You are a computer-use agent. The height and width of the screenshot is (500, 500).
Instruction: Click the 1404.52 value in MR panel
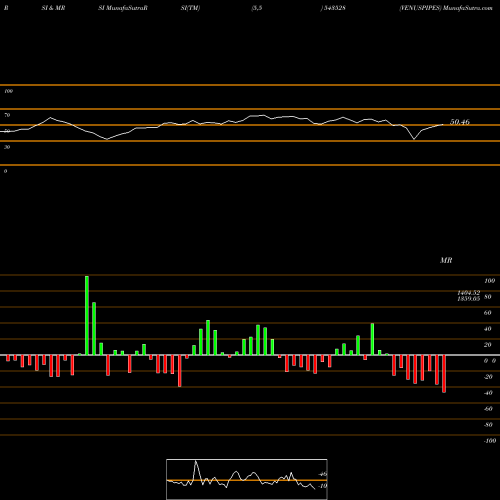(468, 293)
